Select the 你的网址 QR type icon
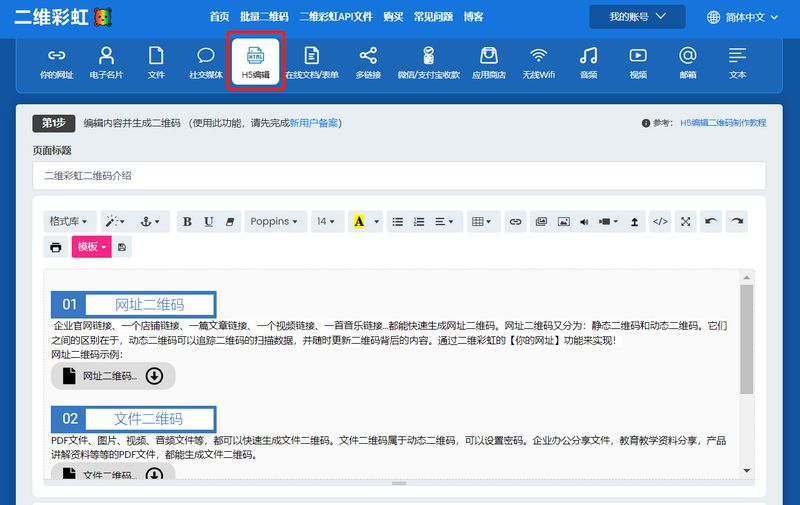The width and height of the screenshot is (800, 505). (57, 63)
